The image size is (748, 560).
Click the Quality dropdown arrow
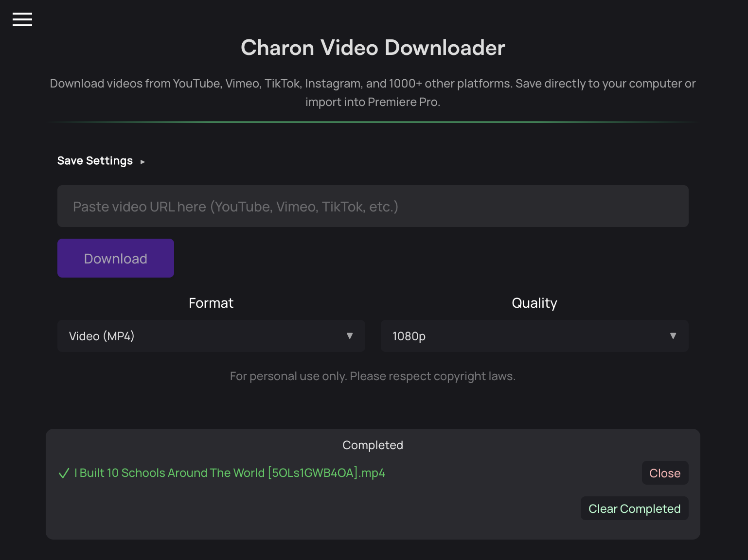673,336
